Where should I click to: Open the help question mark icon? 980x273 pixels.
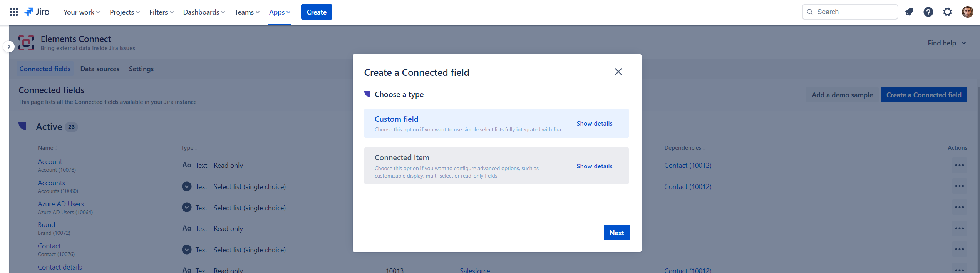click(x=928, y=12)
